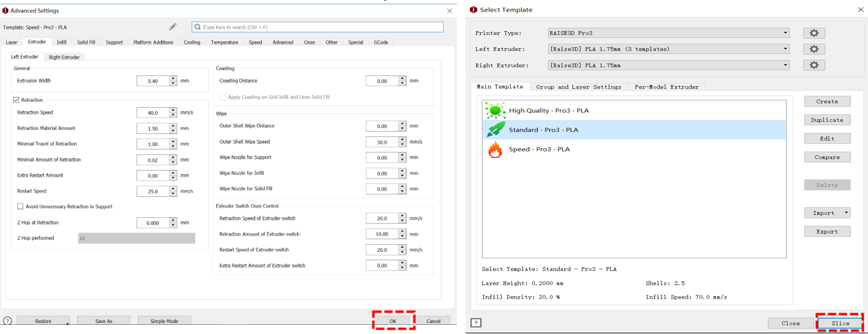The height and width of the screenshot is (334, 868).
Task: Click help question mark in Advanced Settings
Action: pyautogui.click(x=7, y=321)
